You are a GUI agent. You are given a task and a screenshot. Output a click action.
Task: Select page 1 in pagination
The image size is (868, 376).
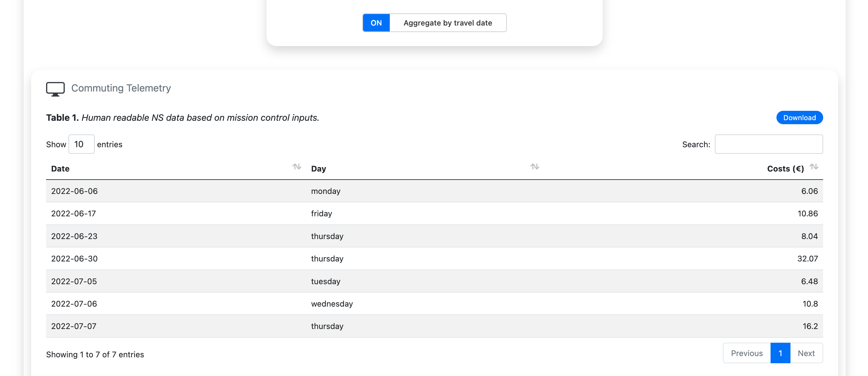click(x=780, y=353)
